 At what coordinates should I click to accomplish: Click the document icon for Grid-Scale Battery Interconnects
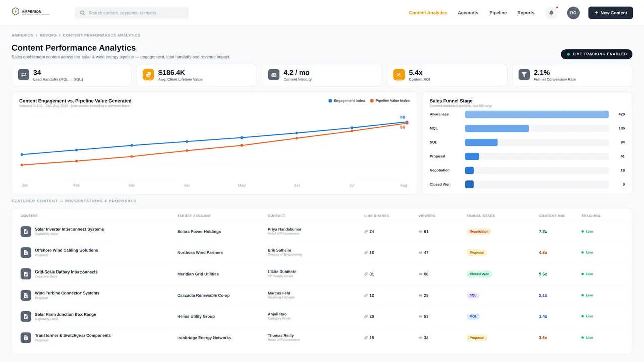coord(26,274)
